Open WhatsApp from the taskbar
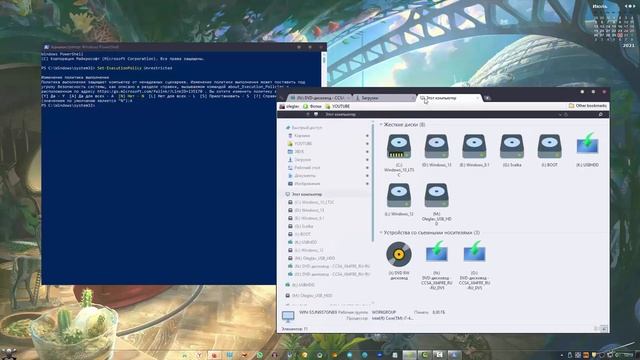640x360 pixels. click(x=260, y=355)
